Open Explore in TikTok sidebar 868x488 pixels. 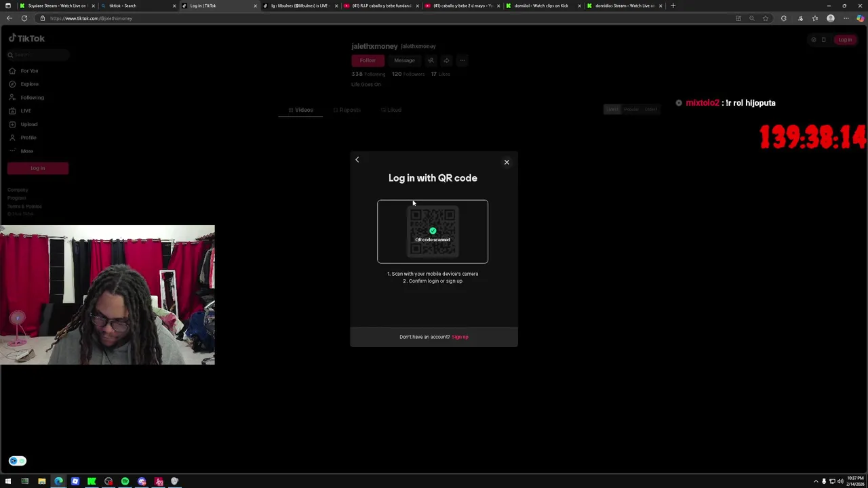click(29, 84)
